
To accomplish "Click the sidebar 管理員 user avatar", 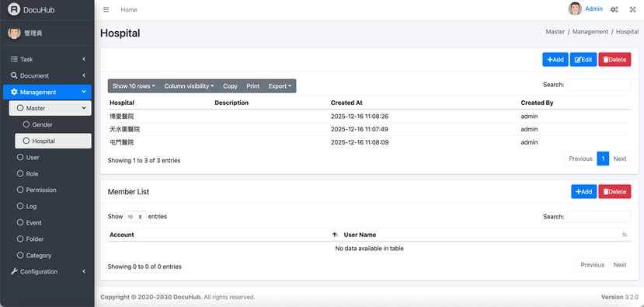I will tap(14, 33).
